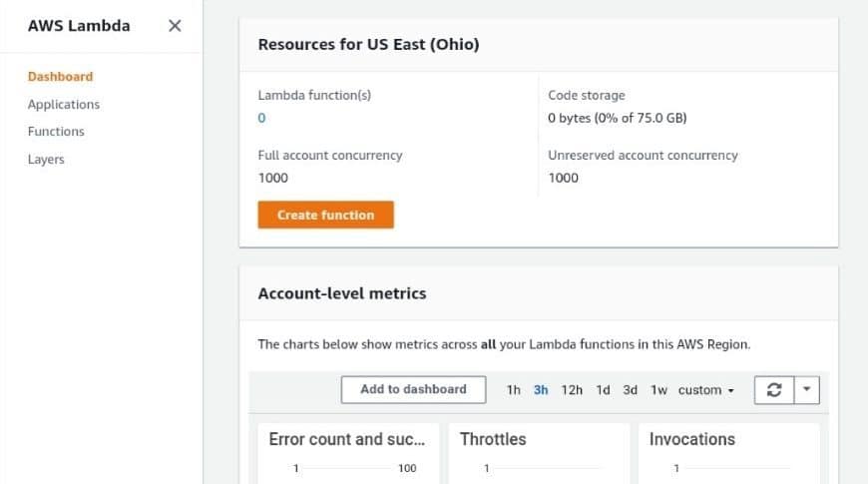The height and width of the screenshot is (484, 868).
Task: Set the time range to 1d
Action: point(603,390)
